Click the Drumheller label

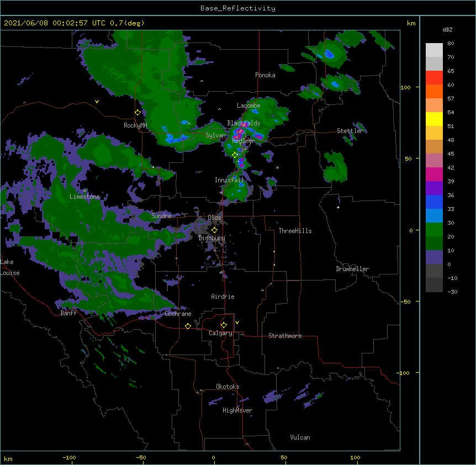pos(352,269)
